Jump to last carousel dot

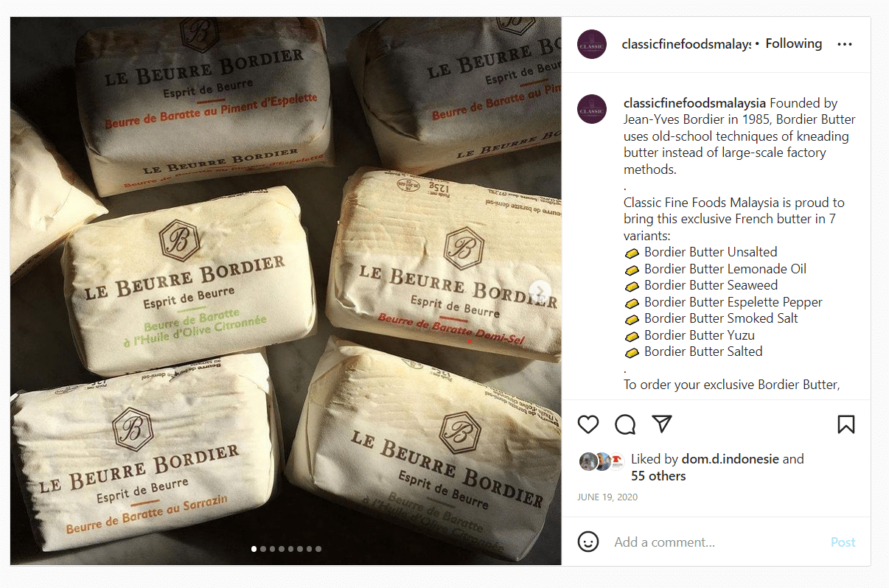tap(318, 549)
